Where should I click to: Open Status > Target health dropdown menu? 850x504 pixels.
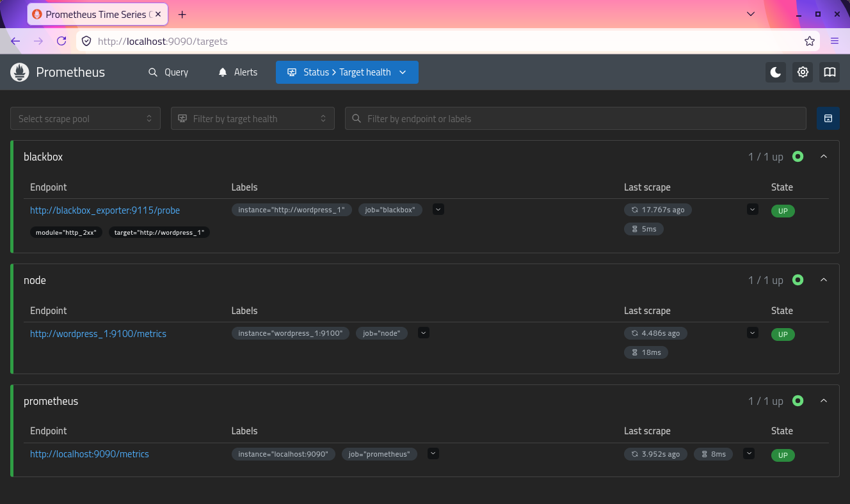click(x=347, y=72)
